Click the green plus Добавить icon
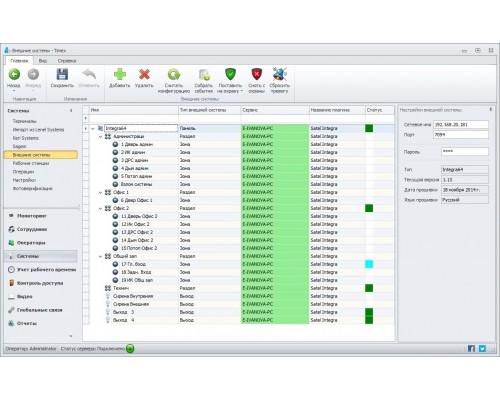The height and width of the screenshot is (400, 500). (x=120, y=74)
